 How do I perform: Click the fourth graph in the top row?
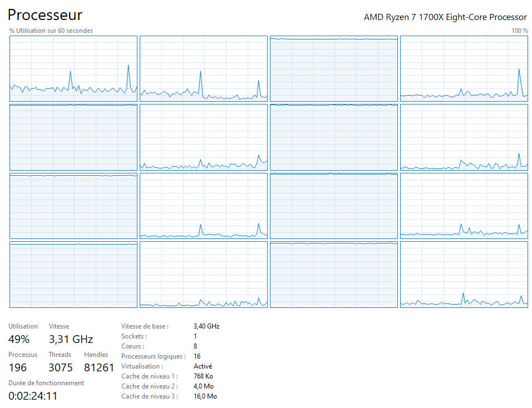tap(464, 68)
